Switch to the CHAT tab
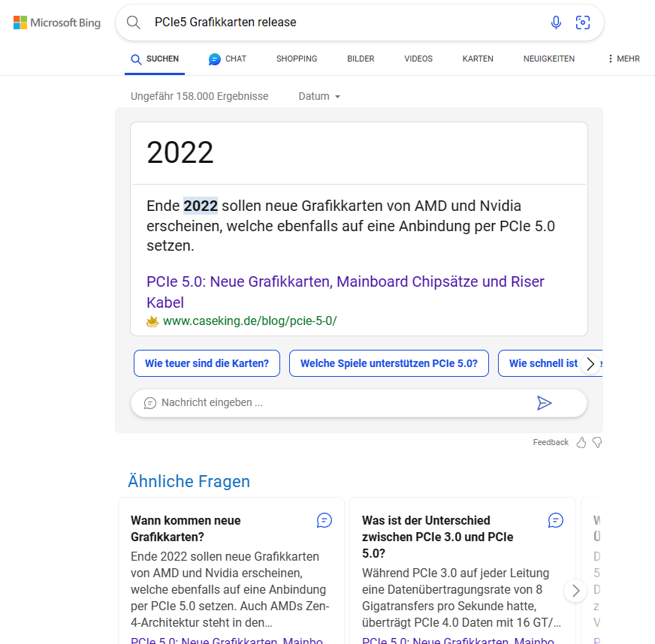Screen dimensions: 655x644 (x=228, y=59)
